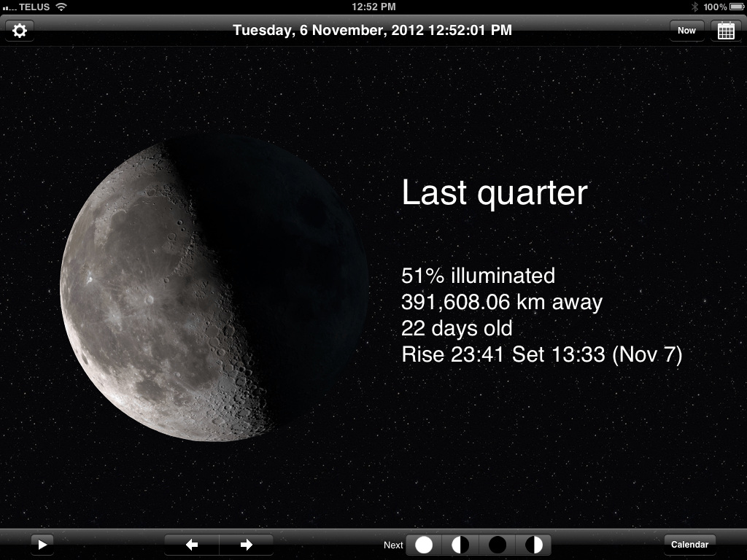This screenshot has width=747, height=560.
Task: Open the Calendar button at bottom
Action: pos(689,545)
